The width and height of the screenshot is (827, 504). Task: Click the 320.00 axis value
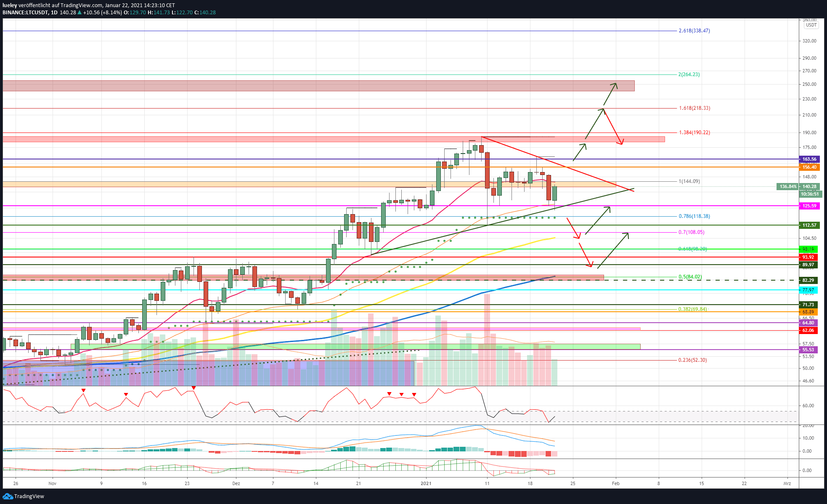coord(809,41)
